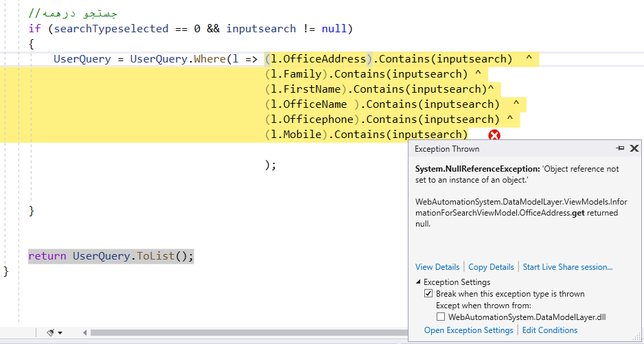644x344 pixels.
Task: Click the null keyword in condition
Action: point(334,29)
